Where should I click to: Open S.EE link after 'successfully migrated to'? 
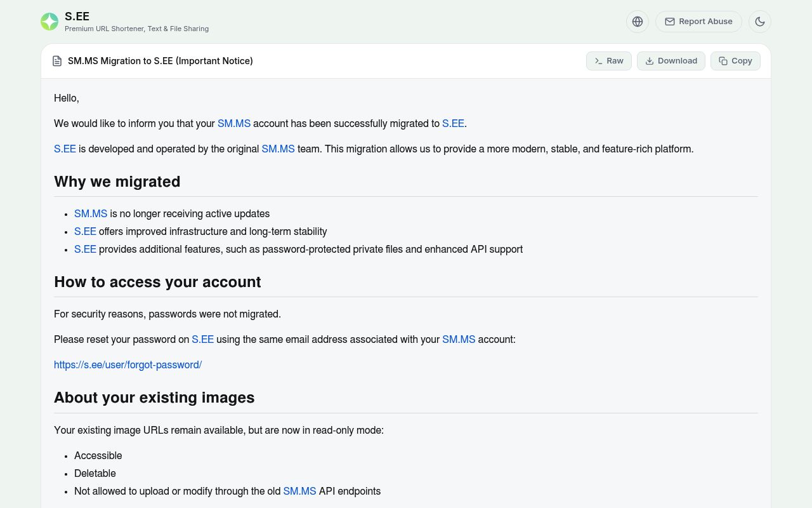pos(453,124)
